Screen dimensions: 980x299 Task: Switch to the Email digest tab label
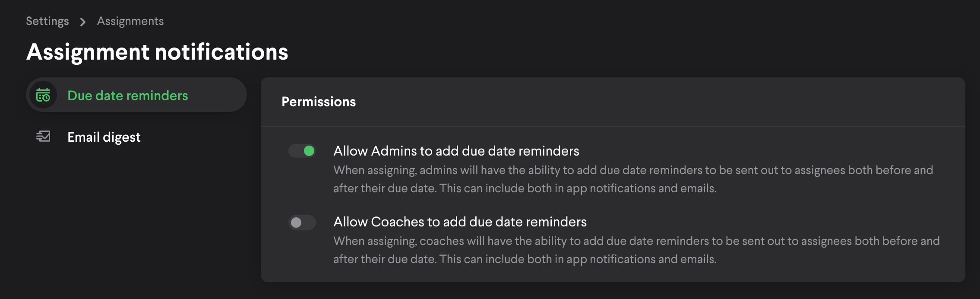[104, 137]
